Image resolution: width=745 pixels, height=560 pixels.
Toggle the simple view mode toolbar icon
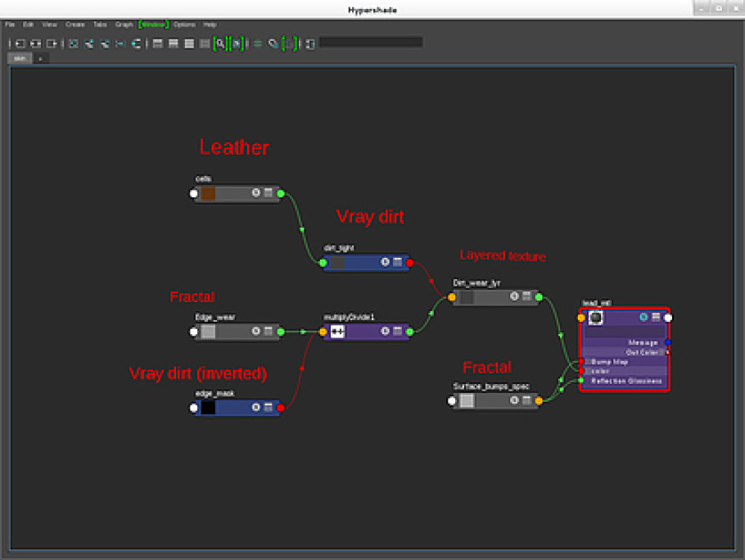[158, 43]
